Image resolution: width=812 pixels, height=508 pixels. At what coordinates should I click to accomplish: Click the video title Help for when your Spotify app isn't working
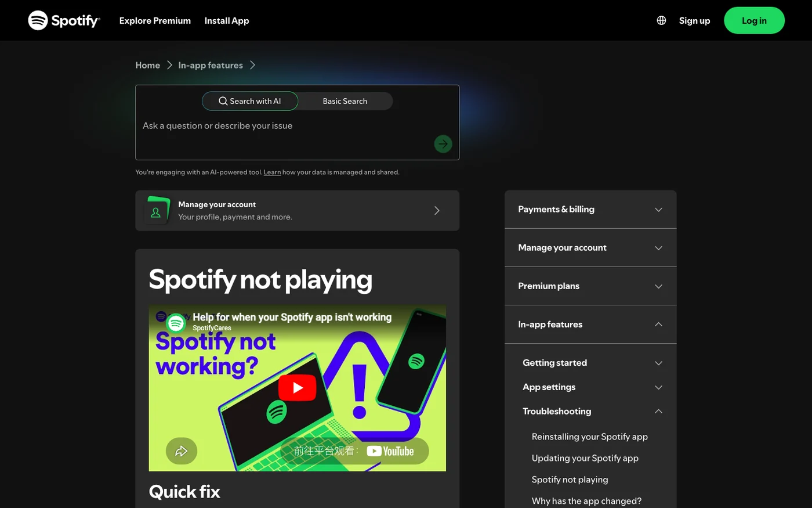coord(292,317)
